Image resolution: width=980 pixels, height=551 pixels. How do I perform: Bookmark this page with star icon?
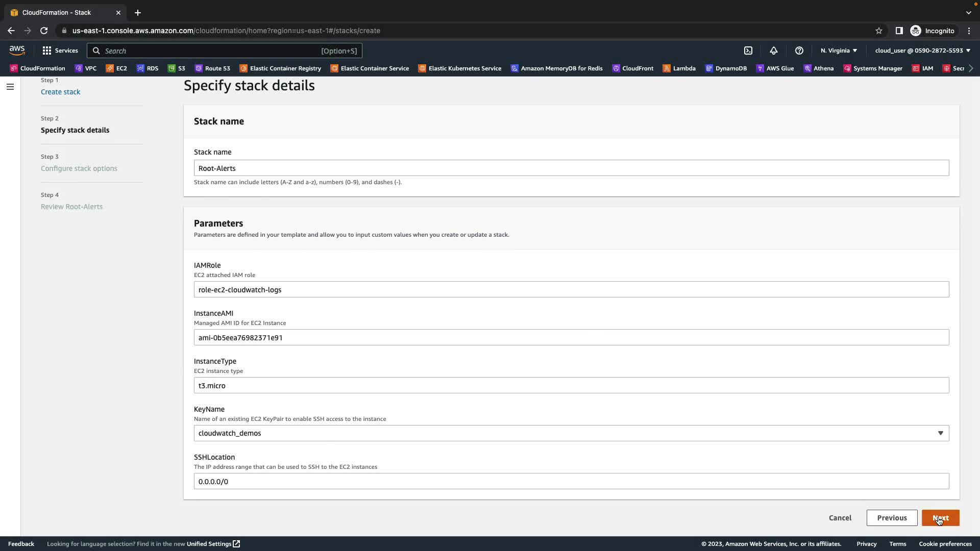point(879,31)
